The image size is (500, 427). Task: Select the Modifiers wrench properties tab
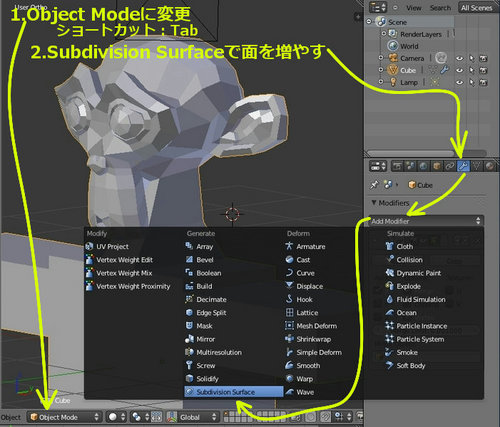[x=463, y=166]
